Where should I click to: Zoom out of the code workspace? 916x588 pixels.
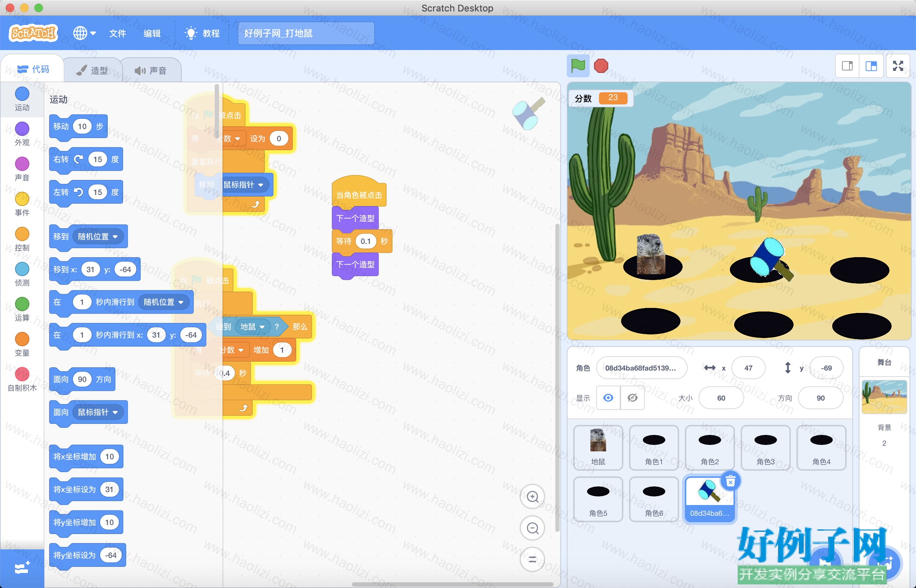coord(532,528)
